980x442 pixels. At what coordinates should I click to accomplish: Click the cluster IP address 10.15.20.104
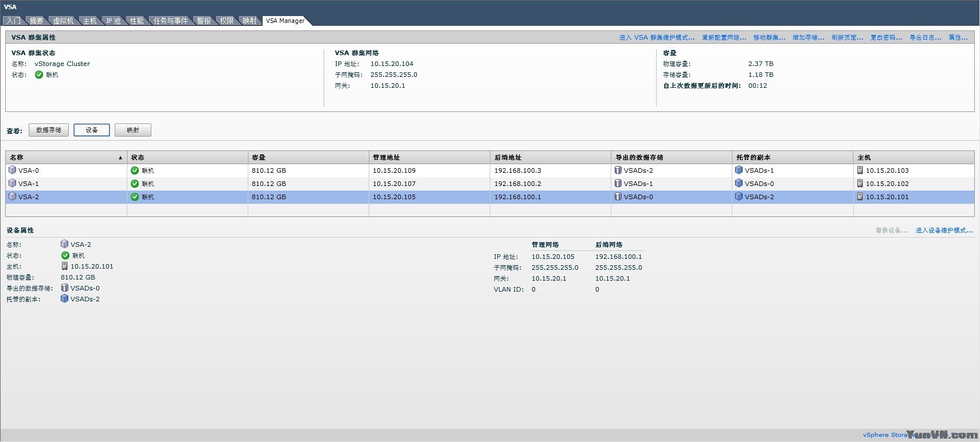coord(392,64)
